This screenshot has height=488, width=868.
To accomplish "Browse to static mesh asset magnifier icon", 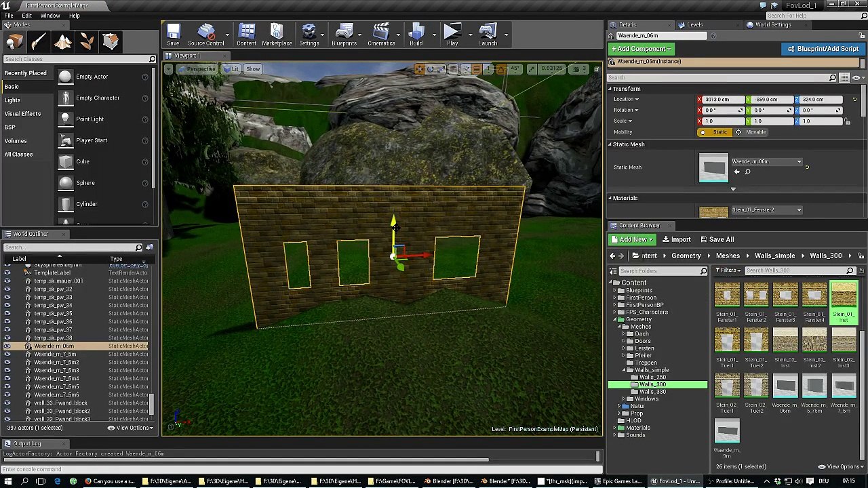I will [747, 172].
